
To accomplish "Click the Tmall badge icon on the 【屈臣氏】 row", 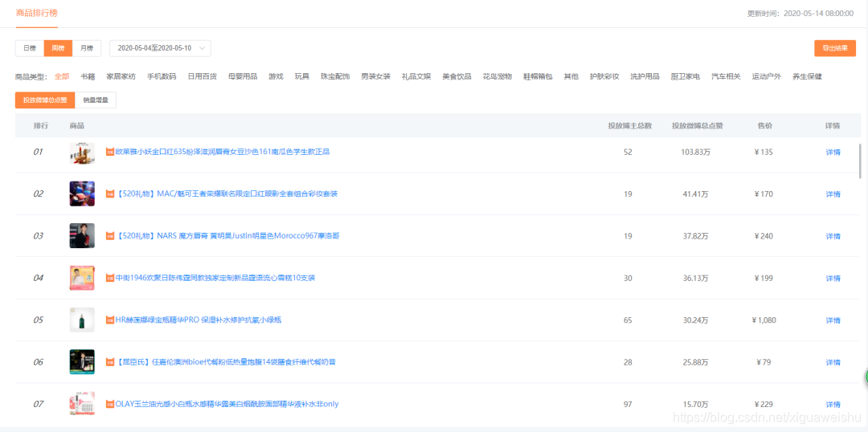I will pyautogui.click(x=110, y=362).
